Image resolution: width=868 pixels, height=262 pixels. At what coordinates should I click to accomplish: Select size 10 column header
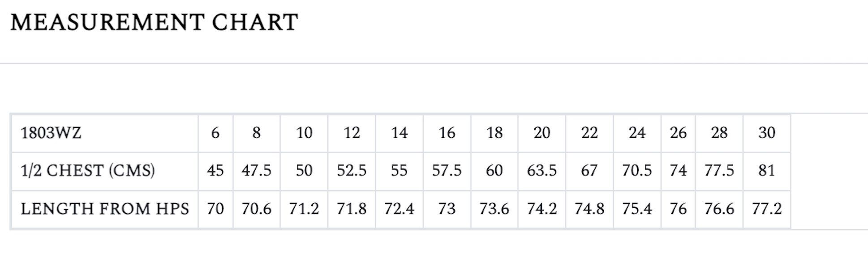click(304, 133)
